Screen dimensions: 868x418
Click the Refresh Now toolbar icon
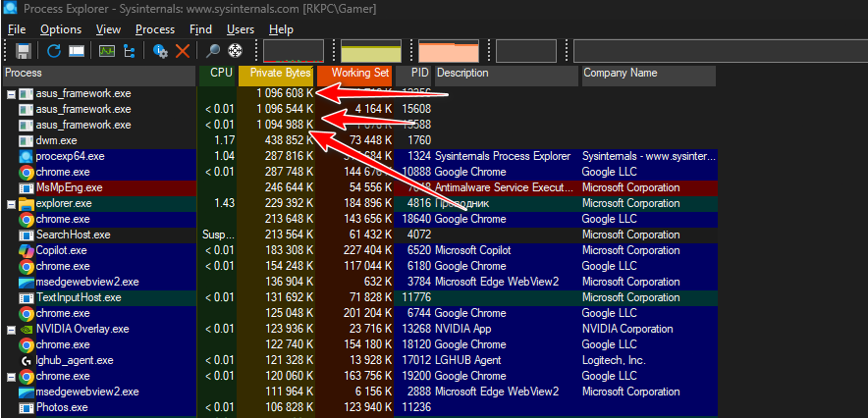click(54, 51)
